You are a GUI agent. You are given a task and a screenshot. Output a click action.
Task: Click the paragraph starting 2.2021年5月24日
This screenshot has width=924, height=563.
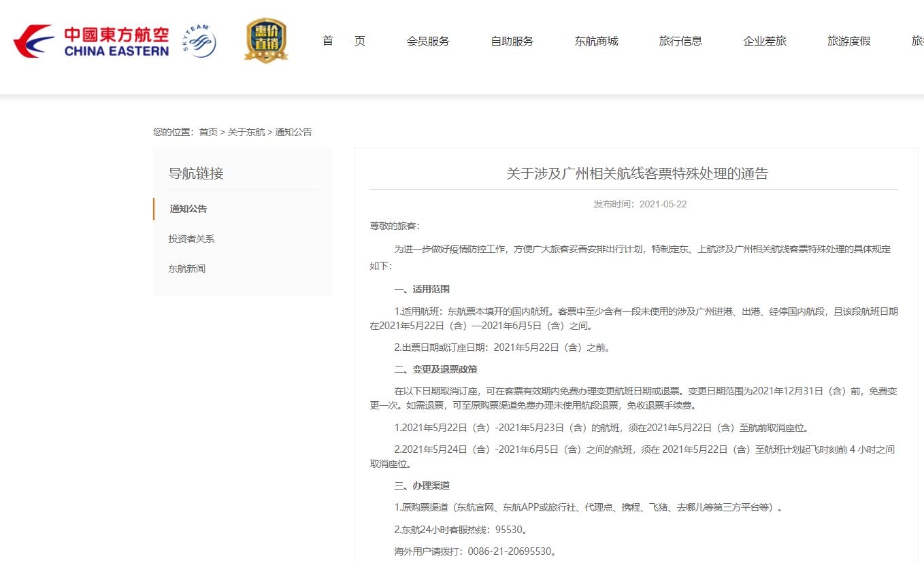click(x=632, y=456)
